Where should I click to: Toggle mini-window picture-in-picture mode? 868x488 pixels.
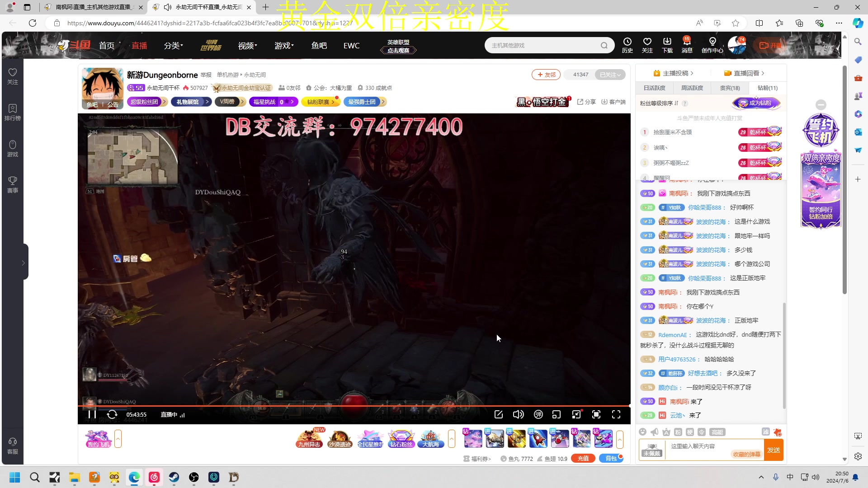click(557, 414)
